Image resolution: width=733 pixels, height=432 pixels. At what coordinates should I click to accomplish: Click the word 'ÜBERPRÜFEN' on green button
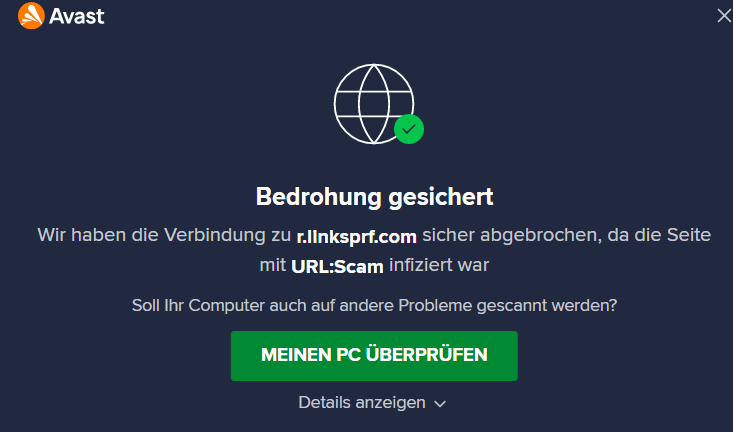point(427,354)
